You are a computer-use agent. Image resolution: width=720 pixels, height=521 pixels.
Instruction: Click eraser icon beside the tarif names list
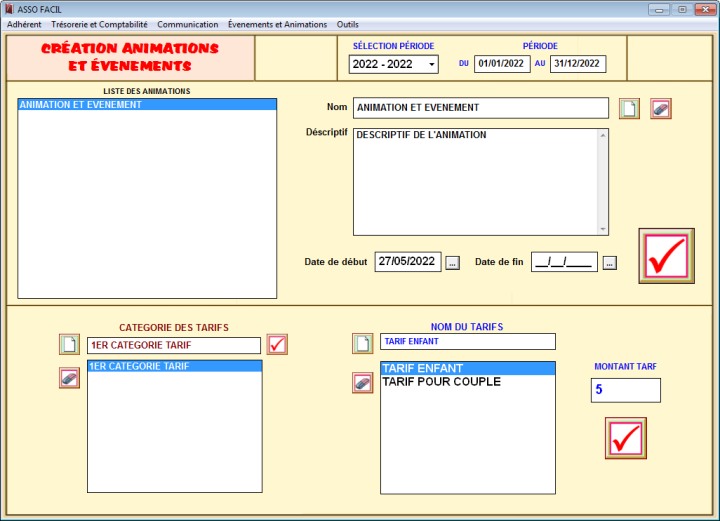[362, 382]
